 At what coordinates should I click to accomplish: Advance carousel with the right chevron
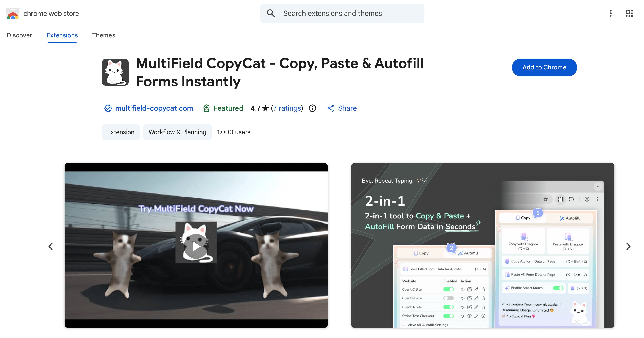pos(629,246)
